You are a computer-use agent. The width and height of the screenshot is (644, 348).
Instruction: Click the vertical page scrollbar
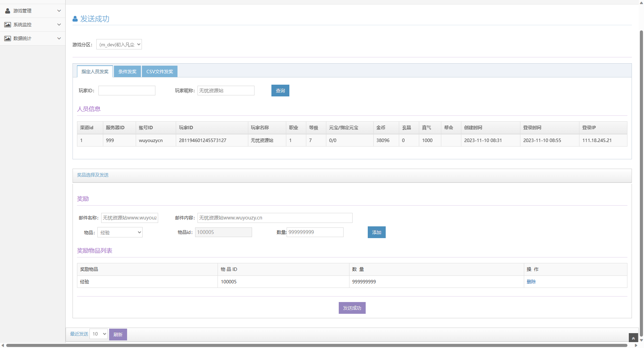(x=641, y=183)
